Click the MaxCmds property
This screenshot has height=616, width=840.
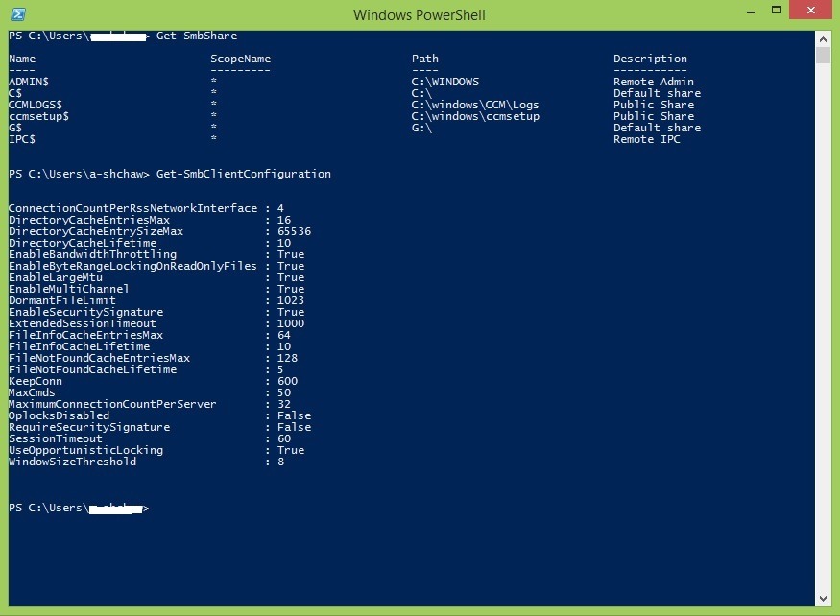pos(32,392)
